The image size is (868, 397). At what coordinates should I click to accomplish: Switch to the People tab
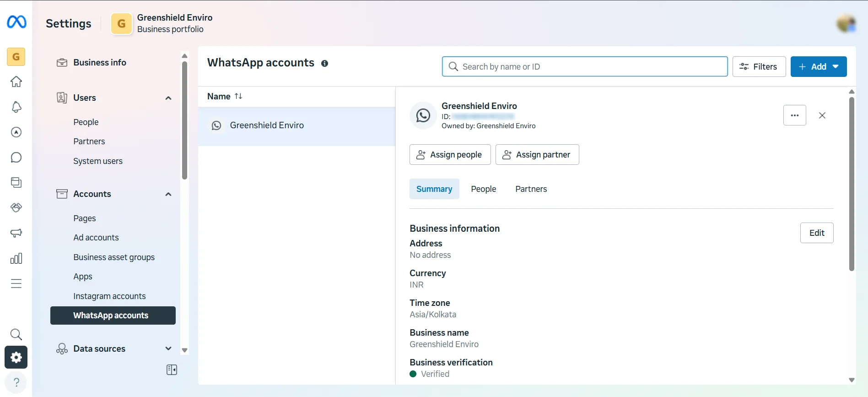click(483, 189)
